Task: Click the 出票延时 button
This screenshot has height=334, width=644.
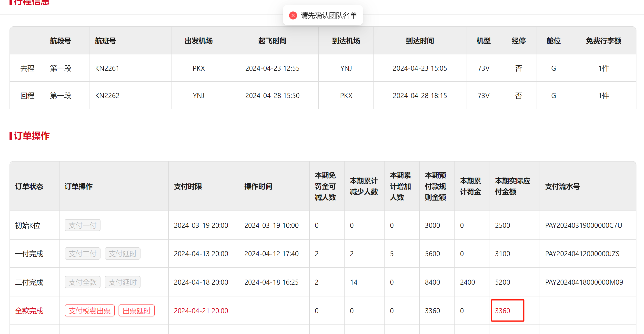Action: pyautogui.click(x=137, y=311)
